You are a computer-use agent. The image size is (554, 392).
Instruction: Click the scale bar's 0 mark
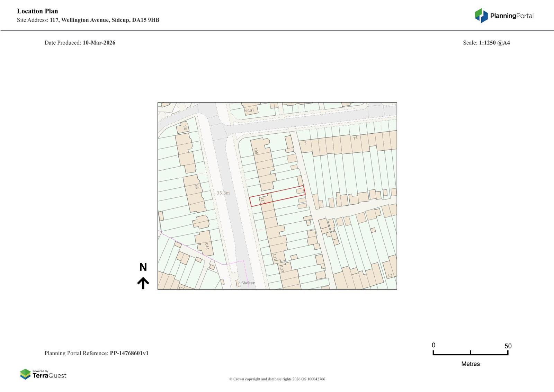[434, 345]
